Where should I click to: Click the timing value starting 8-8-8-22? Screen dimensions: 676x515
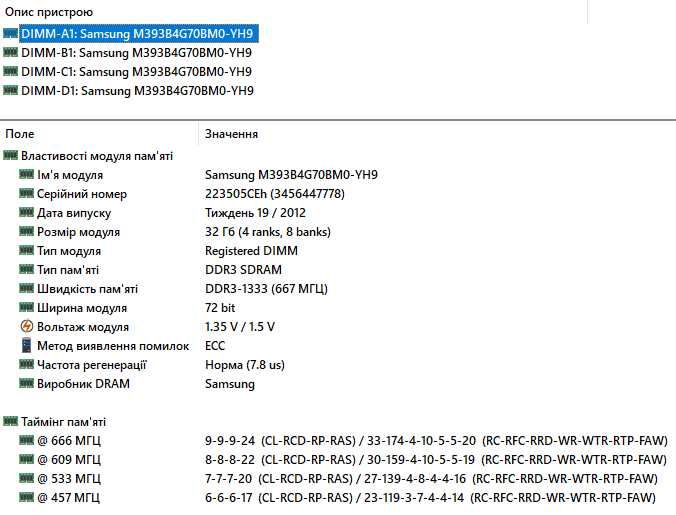coord(436,460)
